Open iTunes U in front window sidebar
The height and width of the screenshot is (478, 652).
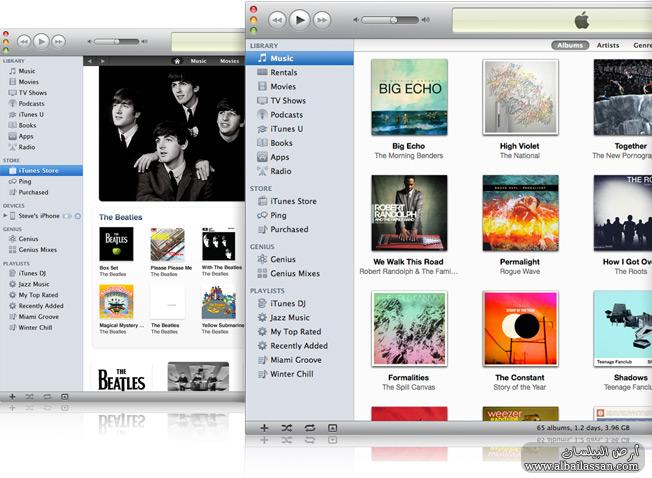tap(299, 129)
